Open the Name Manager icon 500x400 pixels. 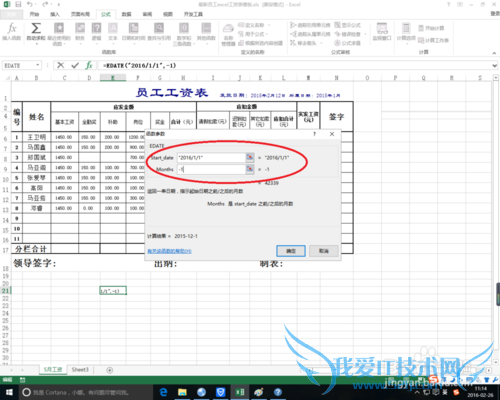[228, 28]
